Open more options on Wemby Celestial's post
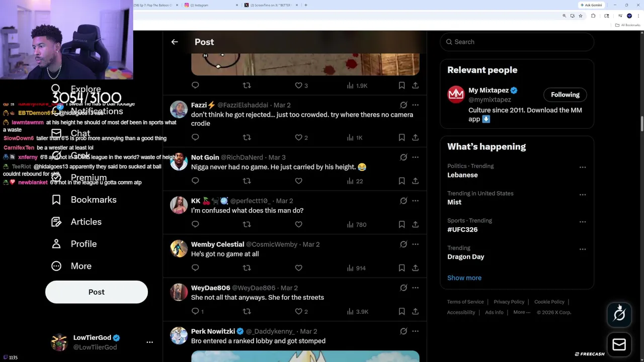Image resolution: width=644 pixels, height=362 pixels. click(415, 244)
